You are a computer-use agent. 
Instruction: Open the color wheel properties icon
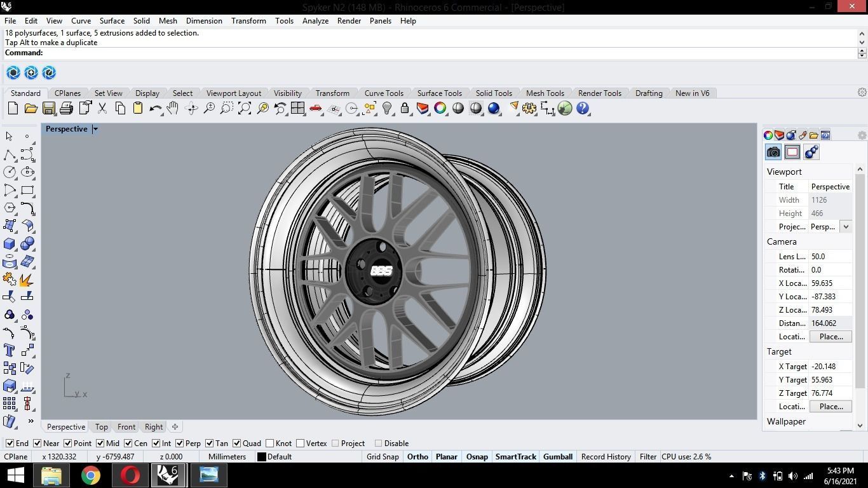coord(440,109)
